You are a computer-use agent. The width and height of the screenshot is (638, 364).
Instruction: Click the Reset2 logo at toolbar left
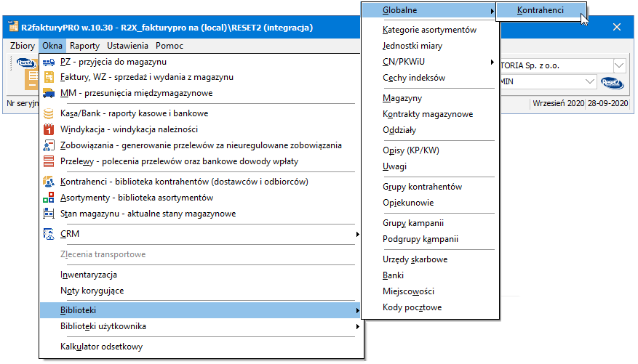tap(26, 63)
